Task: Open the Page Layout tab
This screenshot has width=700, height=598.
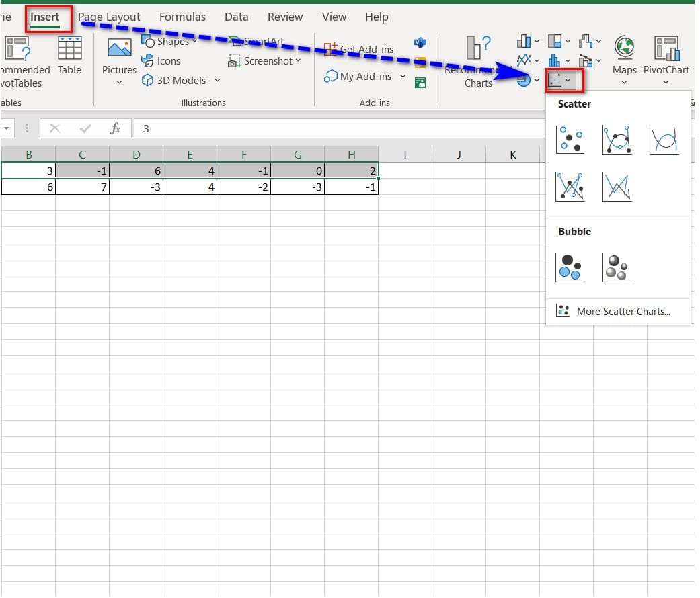Action: (109, 17)
